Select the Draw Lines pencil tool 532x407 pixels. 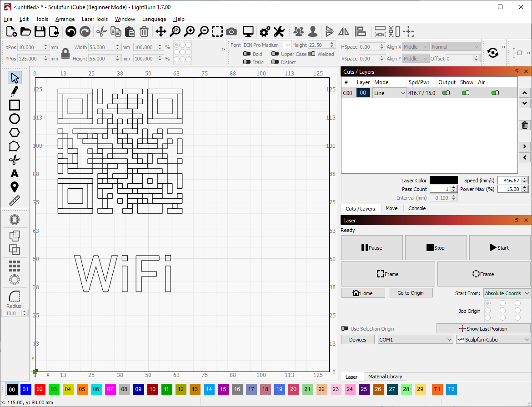(15, 91)
